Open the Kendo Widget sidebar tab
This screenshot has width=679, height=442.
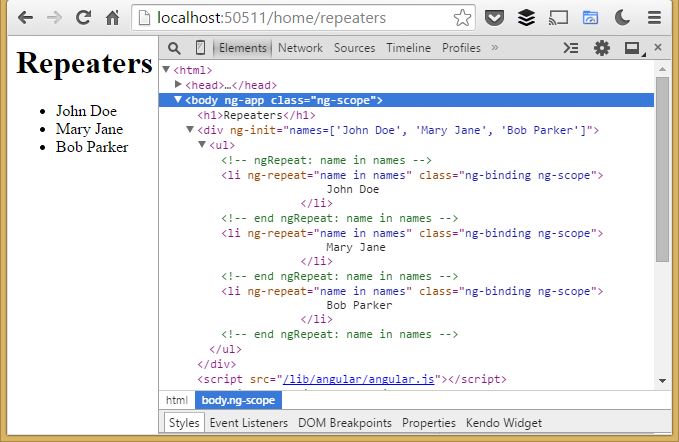[x=504, y=423]
